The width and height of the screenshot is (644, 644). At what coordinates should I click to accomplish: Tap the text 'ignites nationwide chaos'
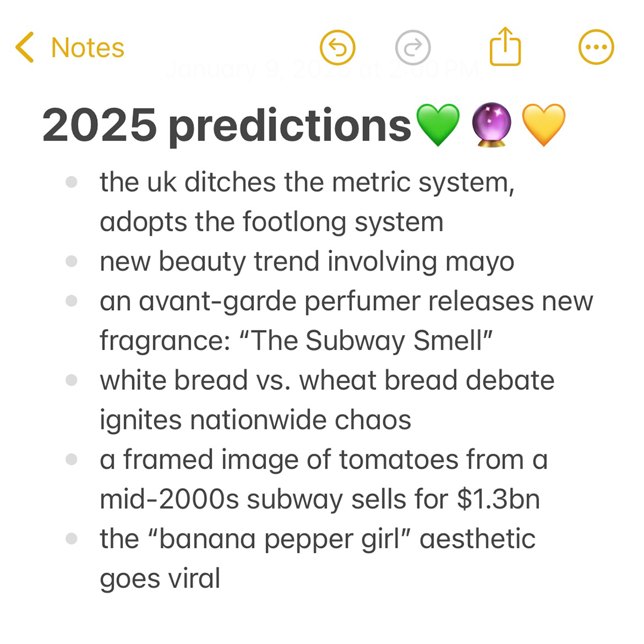point(255,421)
